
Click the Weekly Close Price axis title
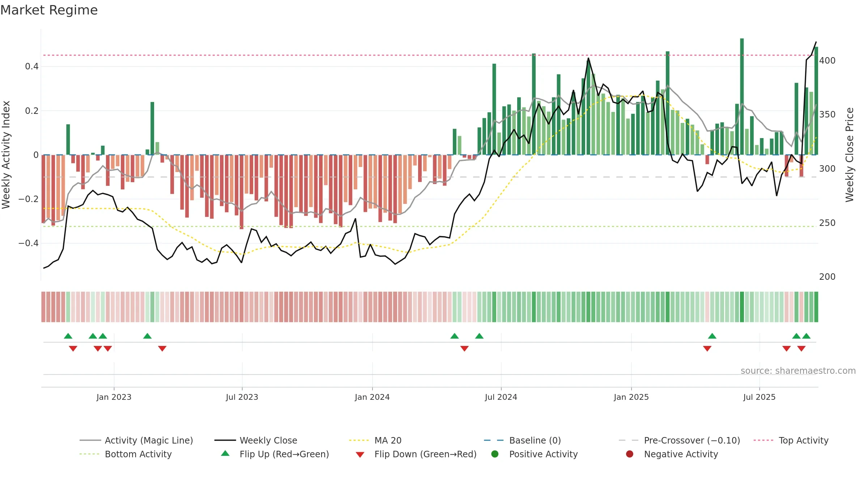click(850, 155)
